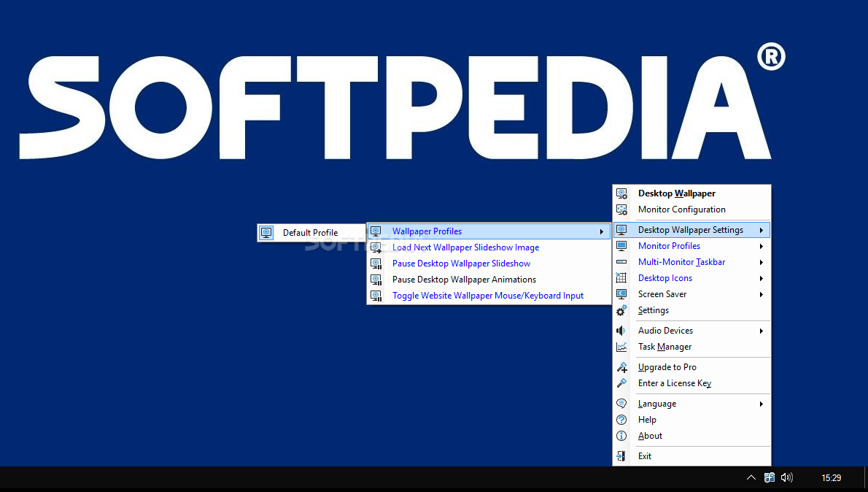Click the Pause Desktop Wallpaper Slideshow icon
Viewport: 868px width, 492px height.
pos(376,264)
